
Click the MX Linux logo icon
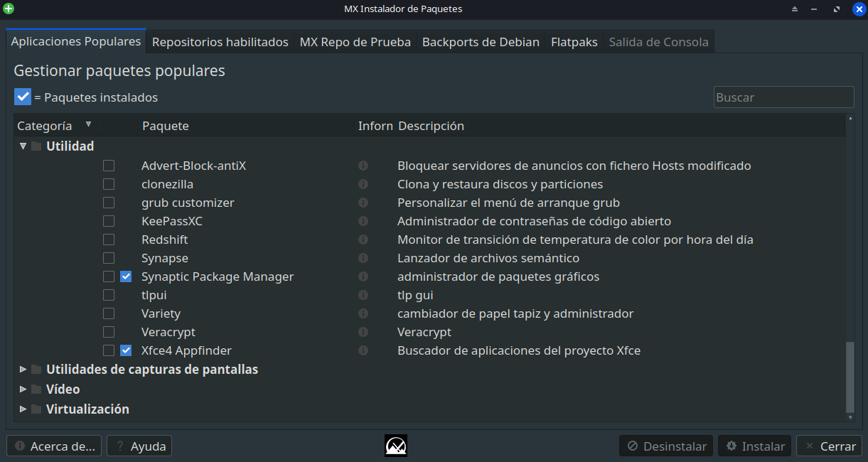click(396, 446)
